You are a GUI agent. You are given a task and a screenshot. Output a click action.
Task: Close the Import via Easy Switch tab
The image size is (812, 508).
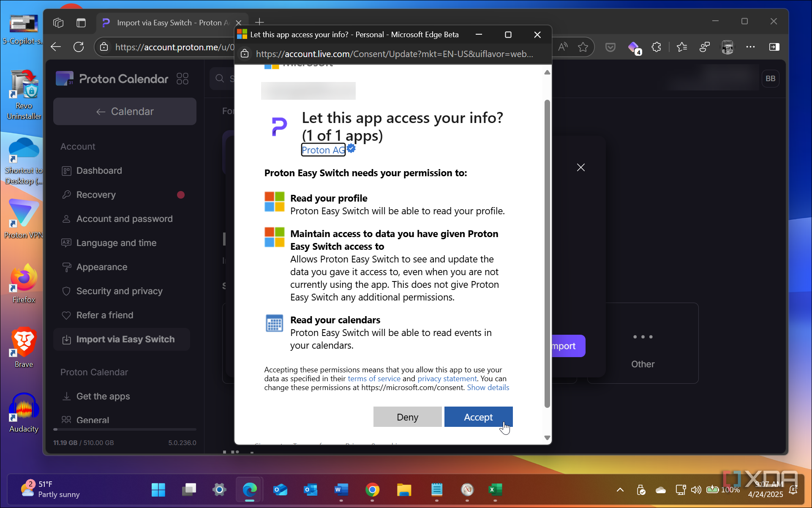click(x=239, y=23)
